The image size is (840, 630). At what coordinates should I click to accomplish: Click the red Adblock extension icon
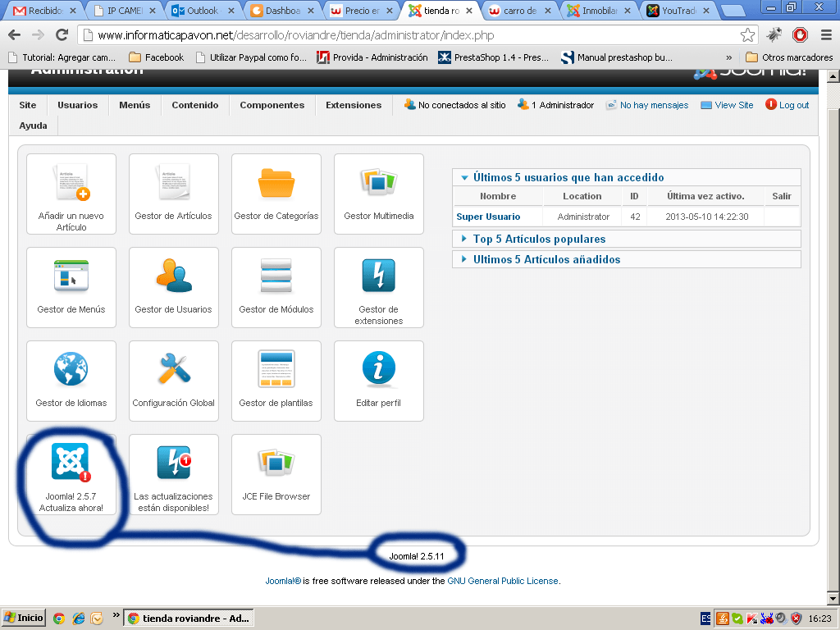800,35
